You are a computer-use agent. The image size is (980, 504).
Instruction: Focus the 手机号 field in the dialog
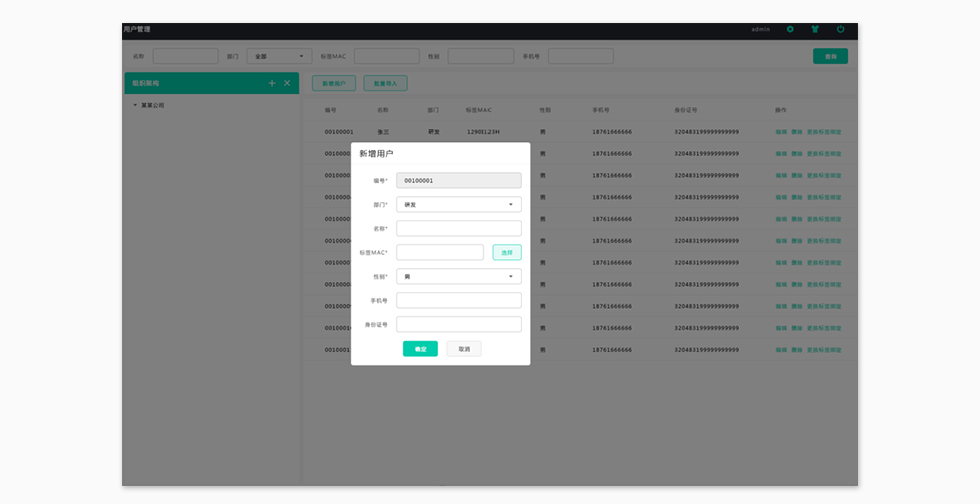tap(458, 300)
